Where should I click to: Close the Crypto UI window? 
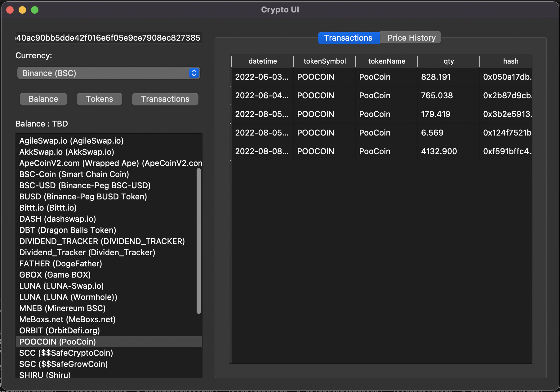[x=10, y=10]
